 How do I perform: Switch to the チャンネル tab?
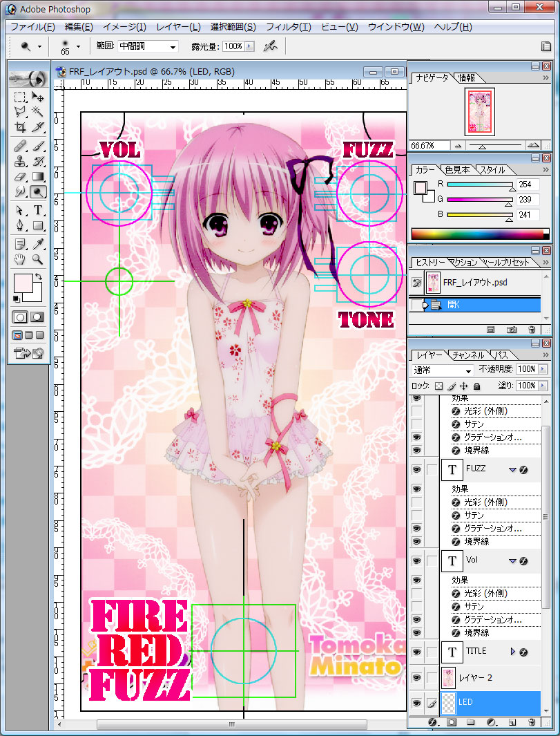(x=467, y=355)
